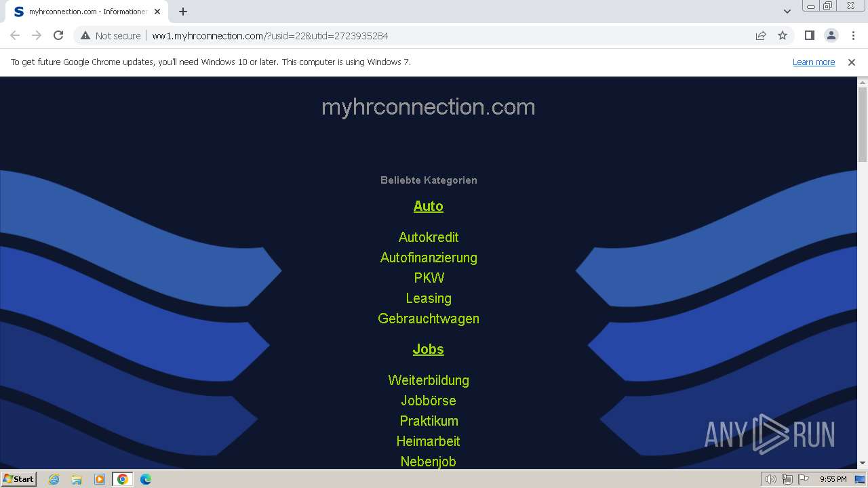Screen dimensions: 868x488
Task: Open the Auto category heading
Action: click(429, 206)
